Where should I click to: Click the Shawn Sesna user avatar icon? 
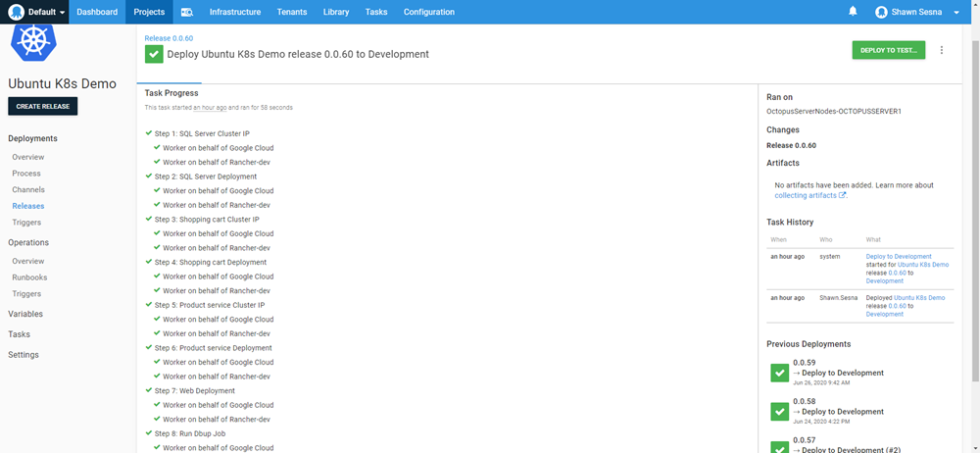881,12
